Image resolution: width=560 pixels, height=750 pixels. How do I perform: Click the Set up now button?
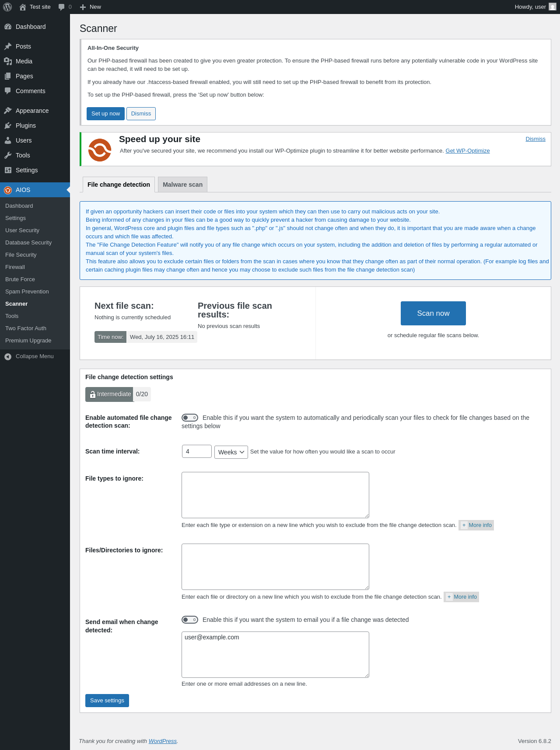(x=105, y=114)
